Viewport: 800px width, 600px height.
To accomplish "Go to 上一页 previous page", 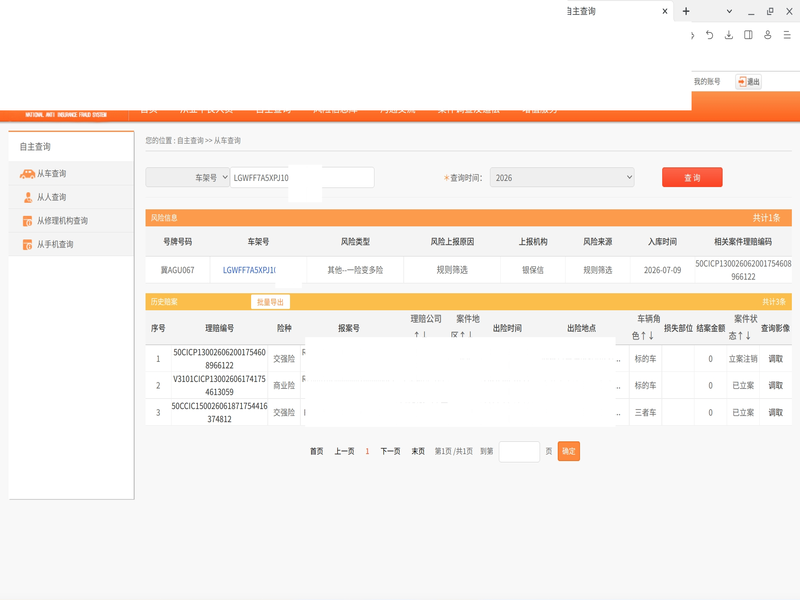I will [x=344, y=452].
